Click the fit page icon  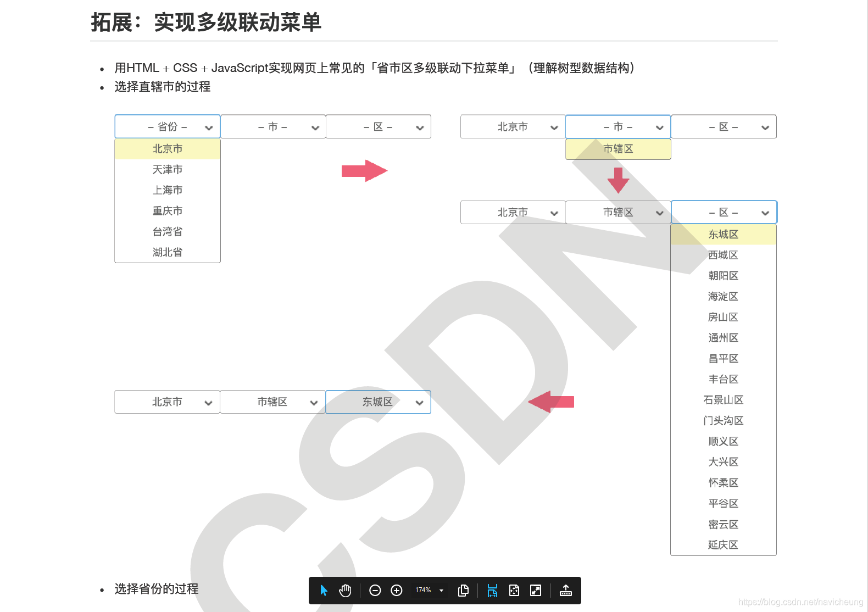(x=514, y=591)
